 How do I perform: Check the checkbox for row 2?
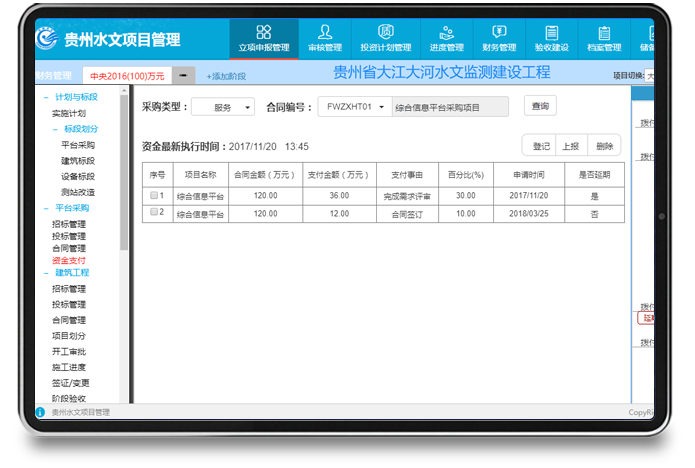[x=153, y=213]
